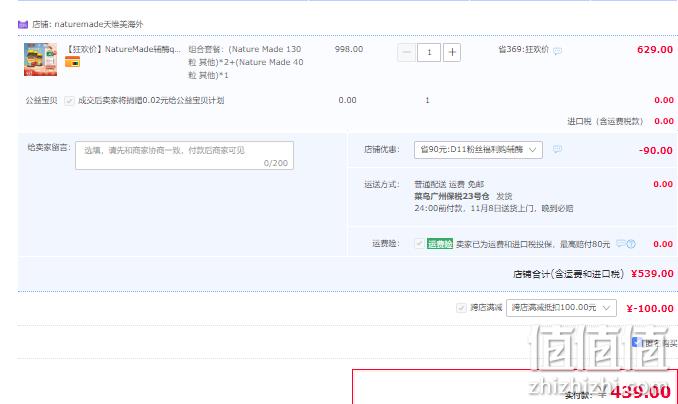Open the help question icon for 运费险
The height and width of the screenshot is (404, 678).
click(631, 244)
